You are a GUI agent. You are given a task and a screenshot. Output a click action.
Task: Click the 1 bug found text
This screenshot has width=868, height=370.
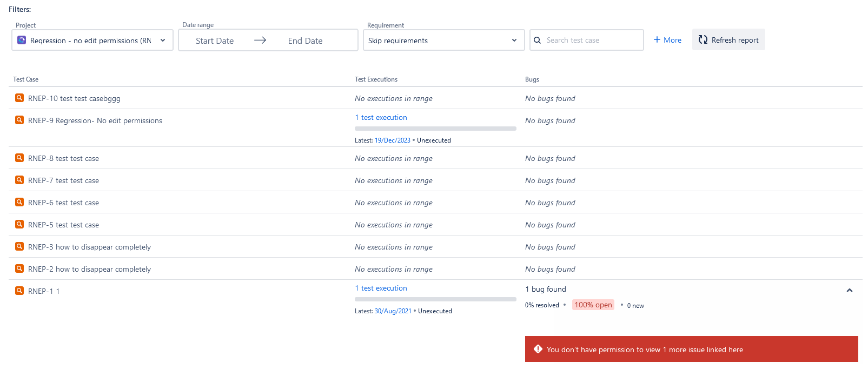click(546, 289)
